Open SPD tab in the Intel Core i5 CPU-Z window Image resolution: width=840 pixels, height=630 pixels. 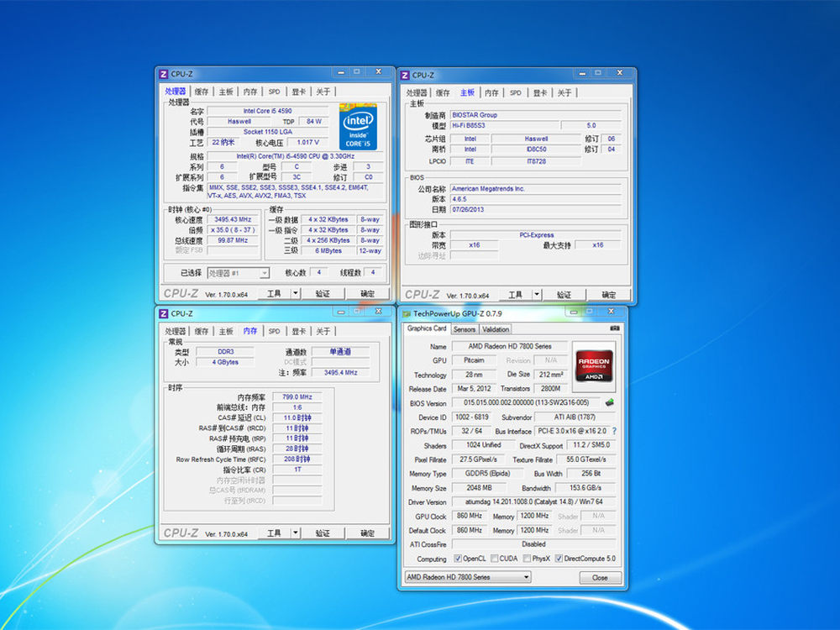(x=275, y=92)
